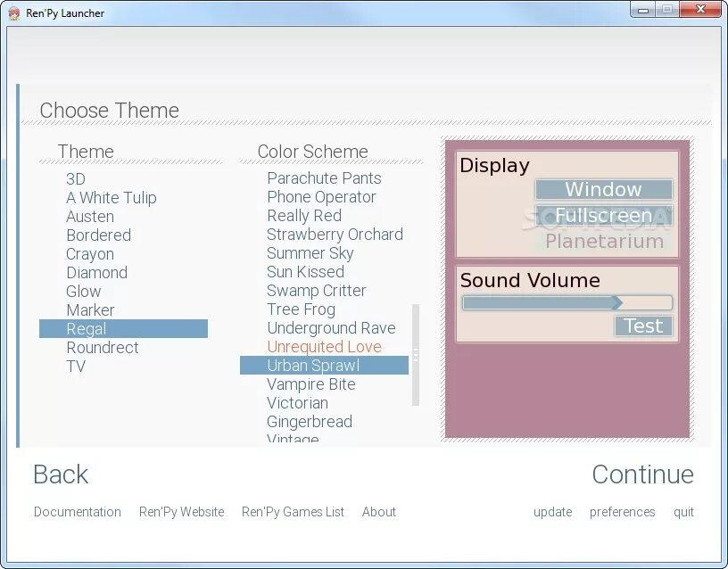This screenshot has width=728, height=569.
Task: Close the Ren'Py Launcher window
Action: point(700,10)
